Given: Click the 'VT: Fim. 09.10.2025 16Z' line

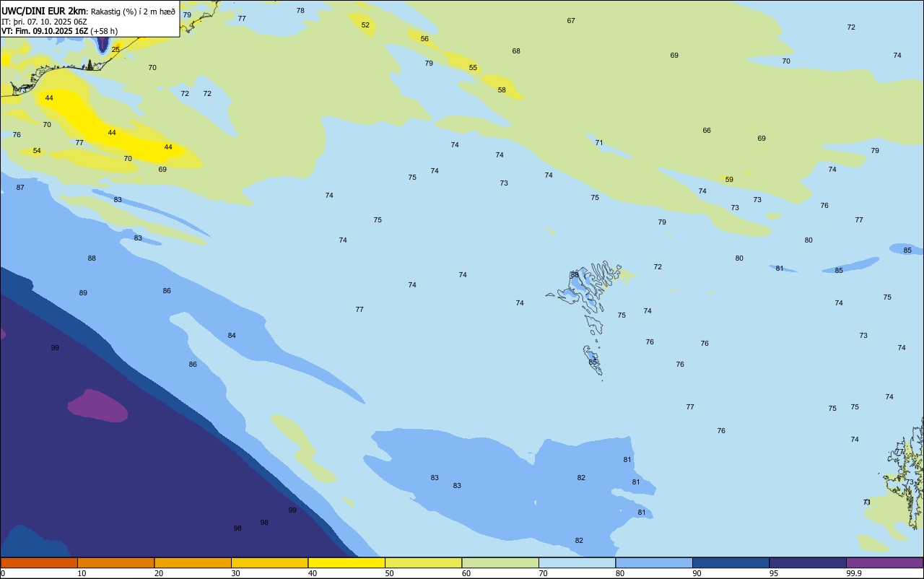Looking at the screenshot, I should pyautogui.click(x=45, y=31).
